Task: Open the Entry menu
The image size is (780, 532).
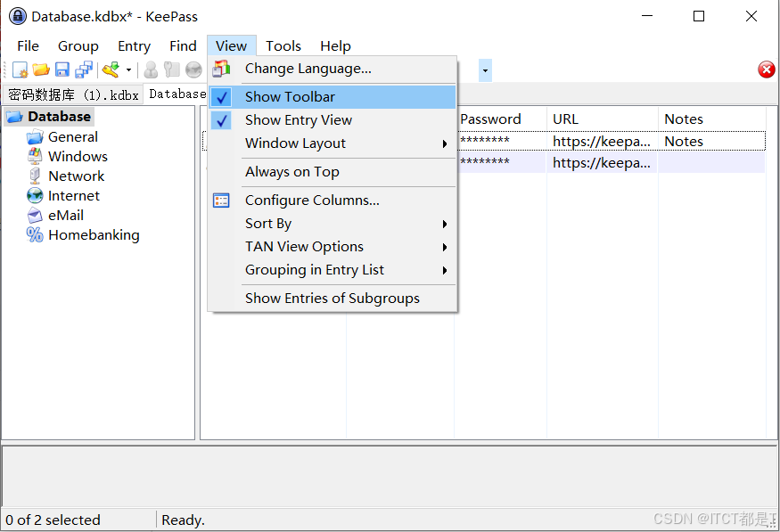Action: click(134, 46)
